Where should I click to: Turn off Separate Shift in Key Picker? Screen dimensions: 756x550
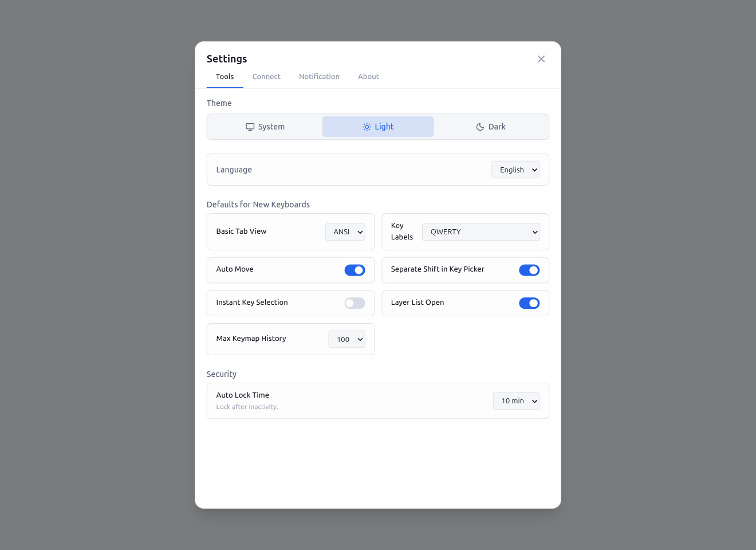(x=529, y=270)
